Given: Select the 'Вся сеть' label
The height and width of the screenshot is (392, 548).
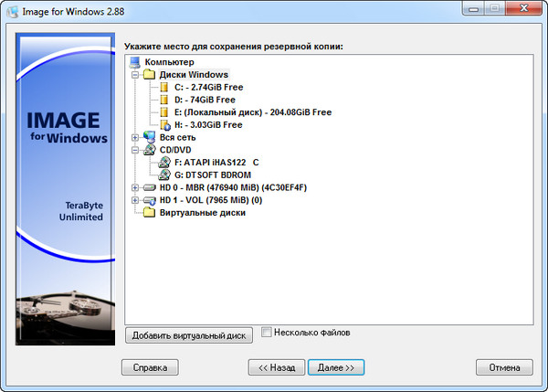Looking at the screenshot, I should [177, 137].
